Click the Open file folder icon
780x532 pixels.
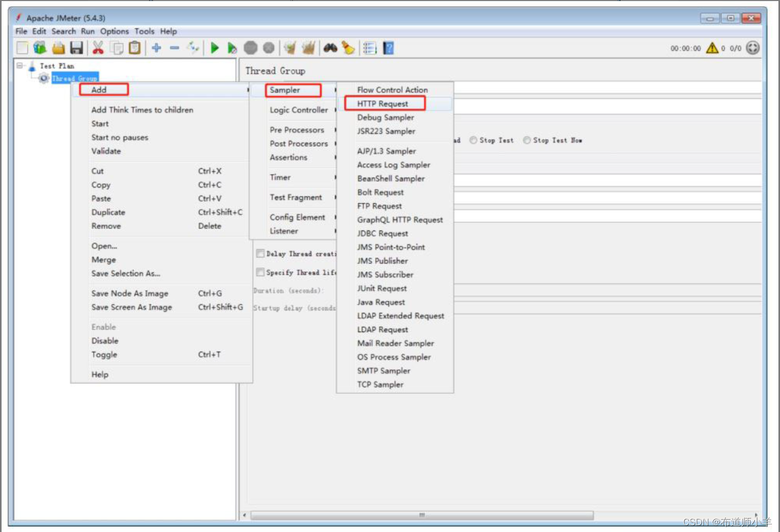[x=59, y=48]
